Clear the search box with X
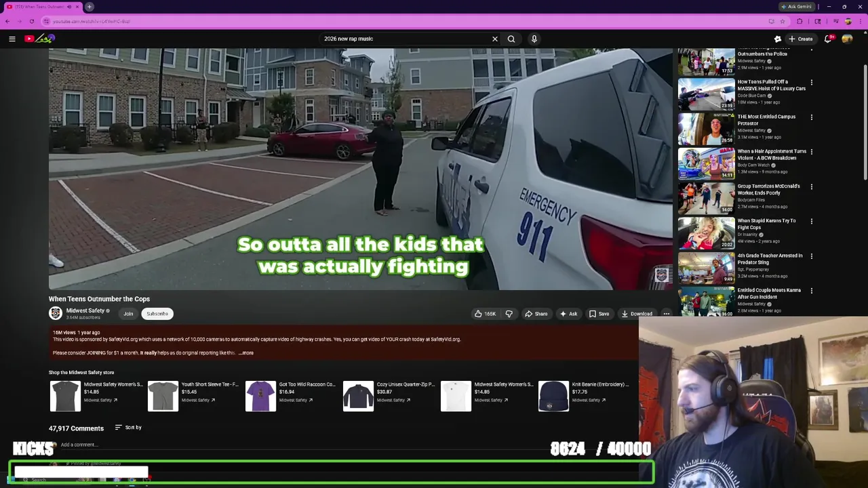The height and width of the screenshot is (488, 868). [495, 39]
